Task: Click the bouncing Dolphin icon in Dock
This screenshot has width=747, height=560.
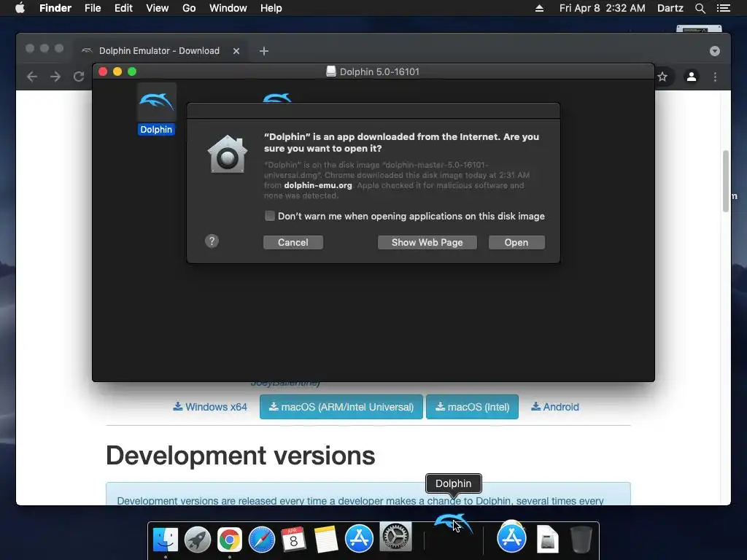Action: tap(453, 524)
